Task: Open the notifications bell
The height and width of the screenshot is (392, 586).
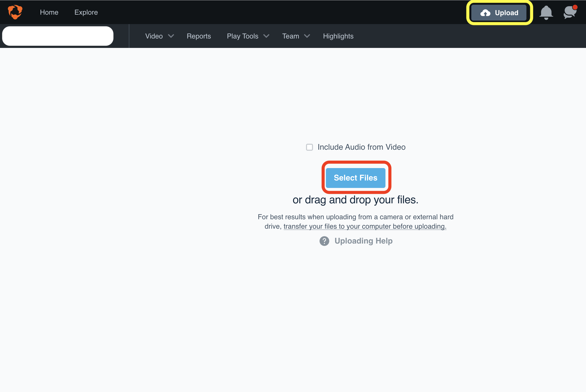Action: [x=546, y=12]
